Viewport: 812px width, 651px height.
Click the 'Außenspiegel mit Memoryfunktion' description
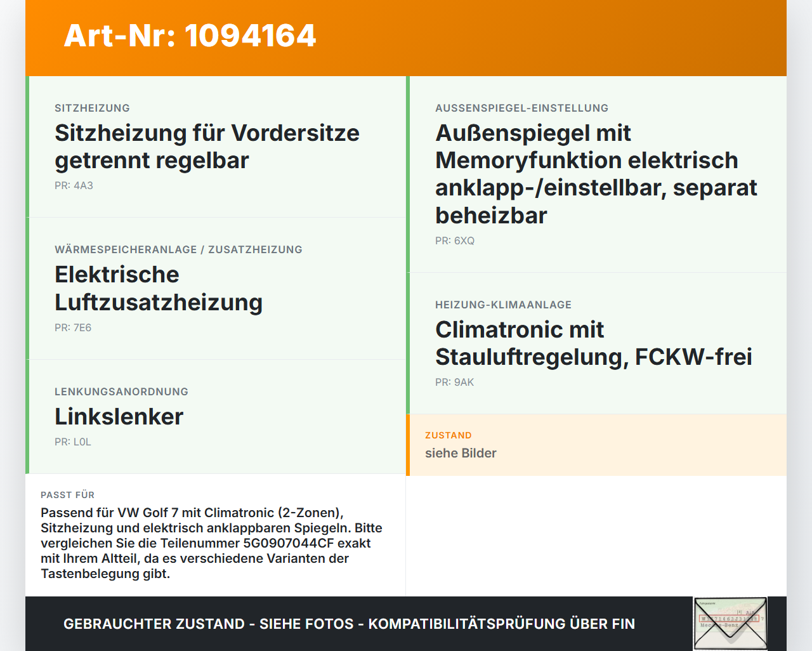(596, 174)
